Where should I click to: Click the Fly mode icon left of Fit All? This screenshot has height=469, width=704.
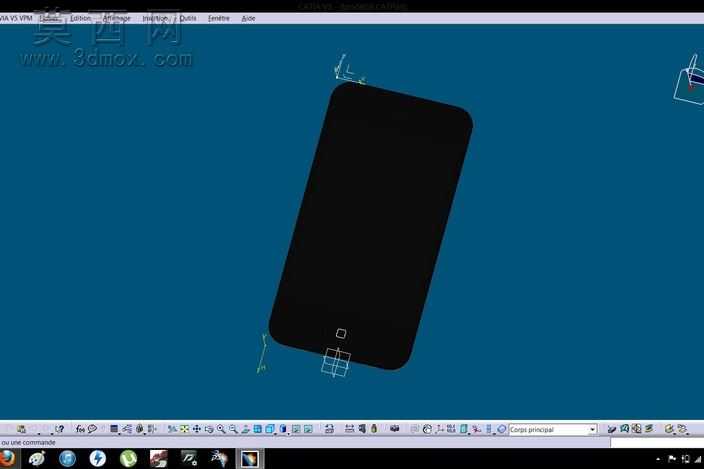pos(172,429)
